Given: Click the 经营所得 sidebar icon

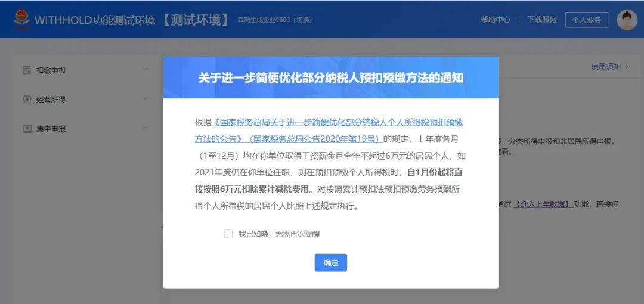Looking at the screenshot, I should coord(27,100).
